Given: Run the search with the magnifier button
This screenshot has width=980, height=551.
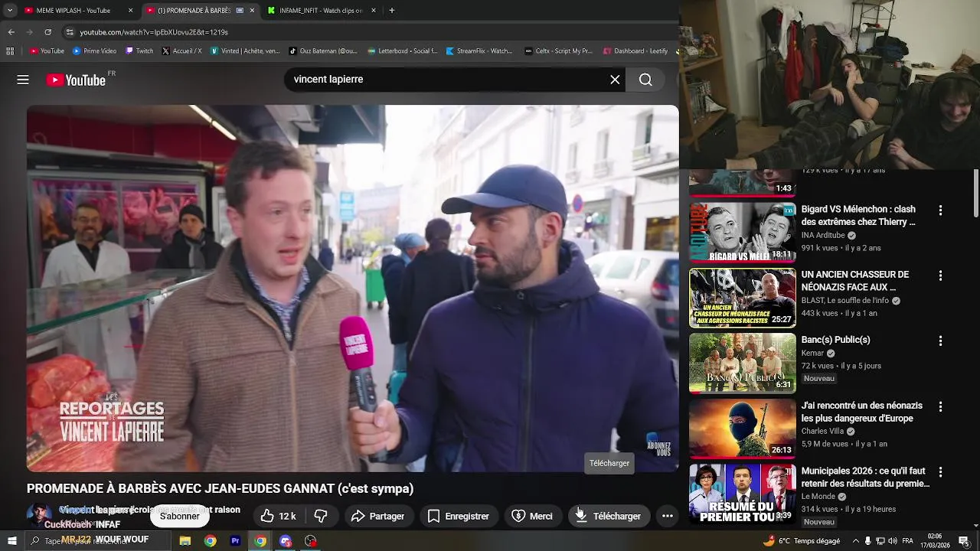Looking at the screenshot, I should click(645, 80).
